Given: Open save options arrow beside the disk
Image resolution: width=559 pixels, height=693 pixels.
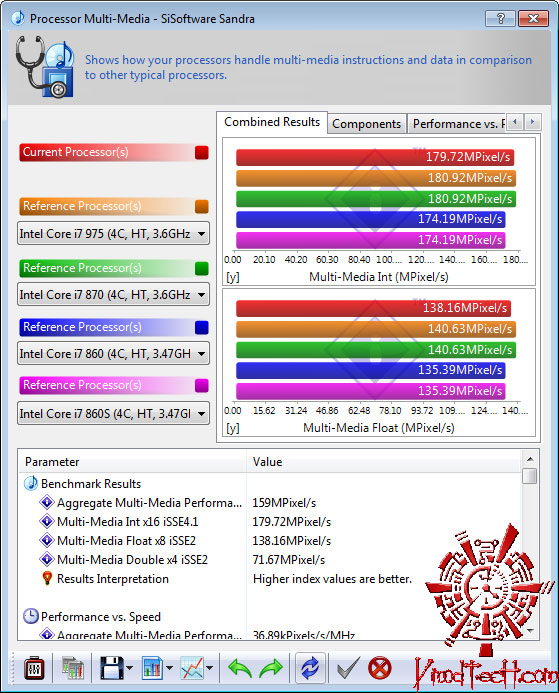Looking at the screenshot, I should click(x=129, y=668).
